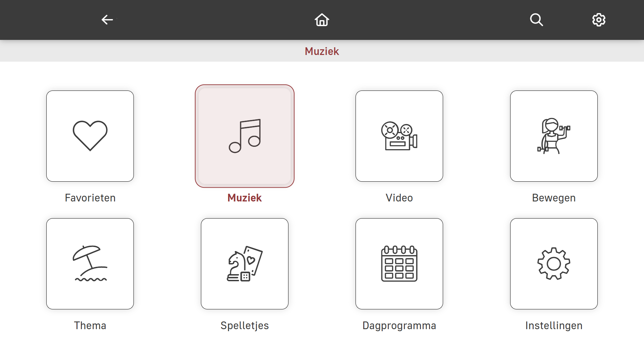
Task: Click the Video text label
Action: point(399,198)
